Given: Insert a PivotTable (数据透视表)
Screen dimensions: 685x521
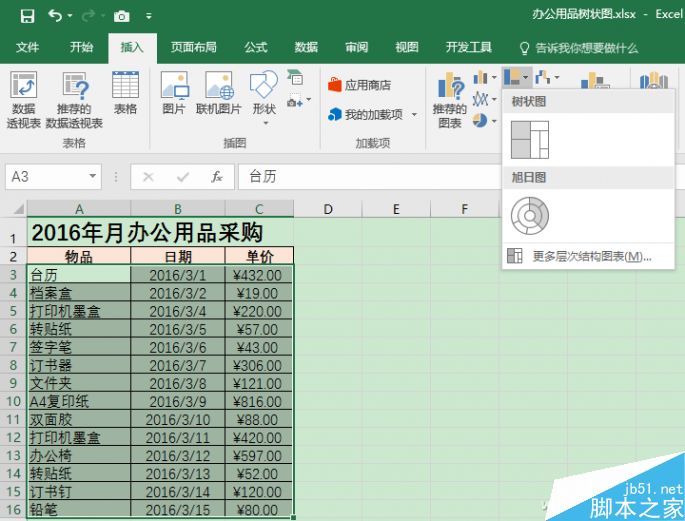Looking at the screenshot, I should pyautogui.click(x=24, y=100).
